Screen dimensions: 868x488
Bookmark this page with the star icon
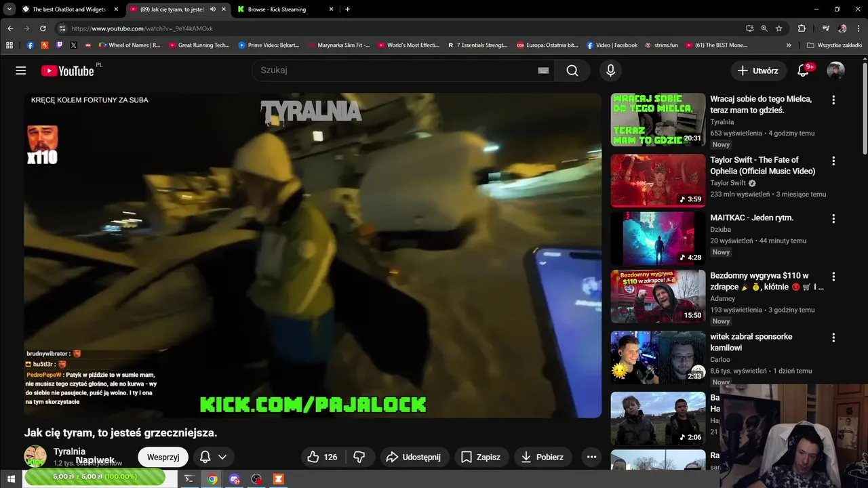click(x=779, y=28)
